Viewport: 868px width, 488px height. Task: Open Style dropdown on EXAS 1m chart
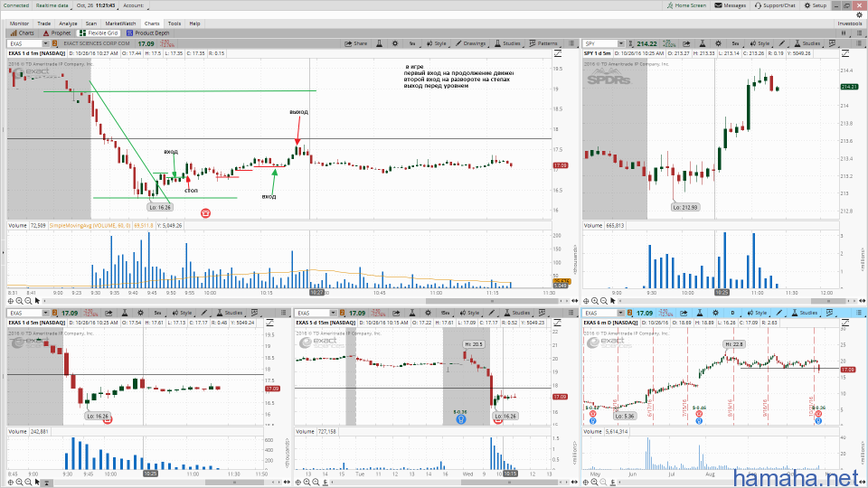[x=436, y=43]
